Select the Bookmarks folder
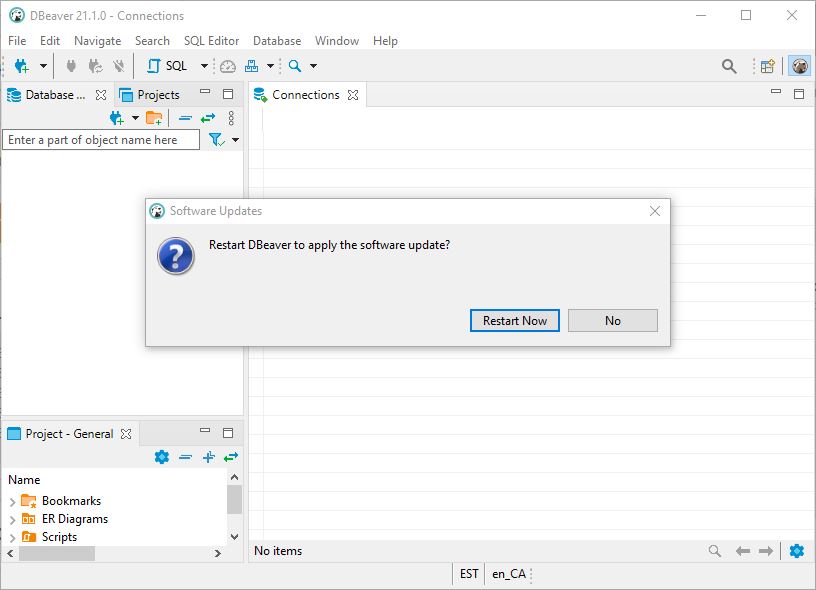Image resolution: width=816 pixels, height=590 pixels. tap(61, 501)
